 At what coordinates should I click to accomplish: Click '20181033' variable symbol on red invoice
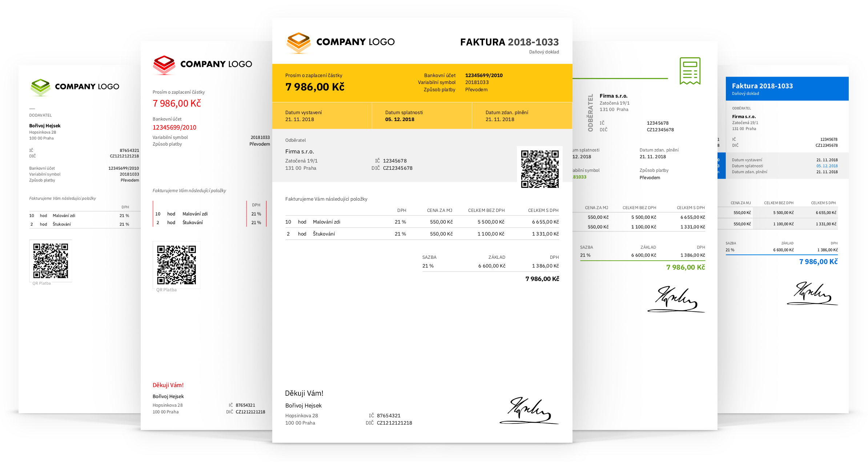260,137
